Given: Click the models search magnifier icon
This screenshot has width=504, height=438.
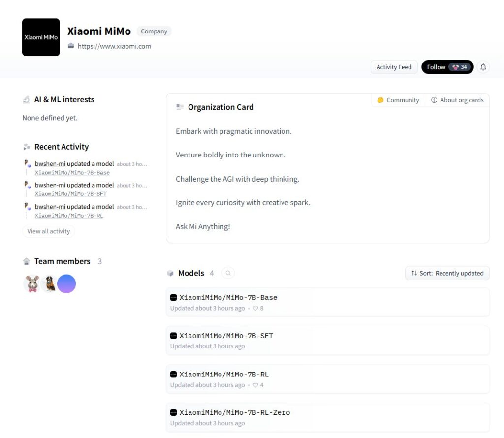Looking at the screenshot, I should (x=228, y=273).
